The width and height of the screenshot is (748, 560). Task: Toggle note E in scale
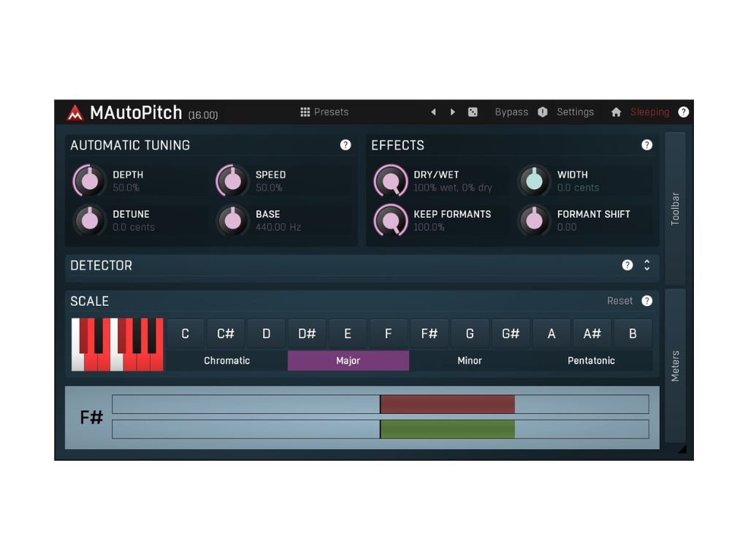point(348,334)
